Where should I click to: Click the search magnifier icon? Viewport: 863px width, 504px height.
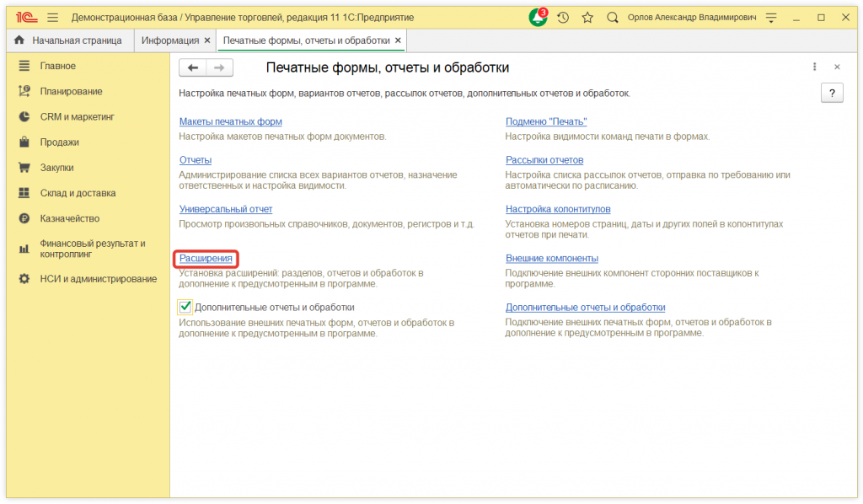[613, 17]
